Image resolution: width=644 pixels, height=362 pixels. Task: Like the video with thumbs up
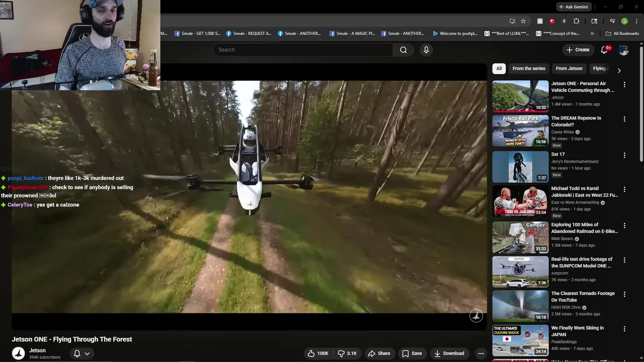(x=317, y=353)
